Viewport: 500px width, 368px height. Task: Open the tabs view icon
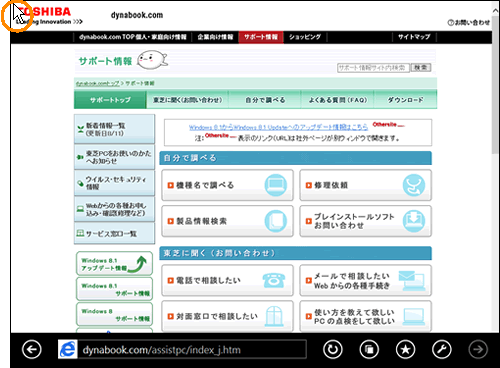pyautogui.click(x=369, y=349)
